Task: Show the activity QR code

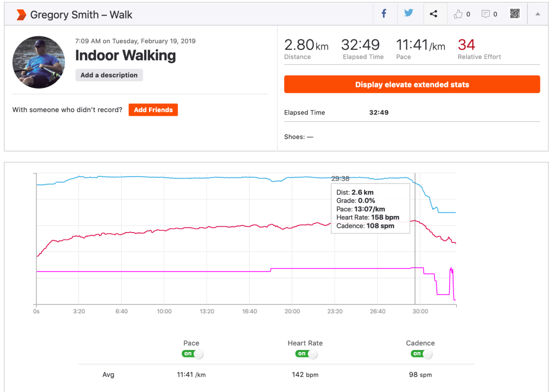Action: 515,14
